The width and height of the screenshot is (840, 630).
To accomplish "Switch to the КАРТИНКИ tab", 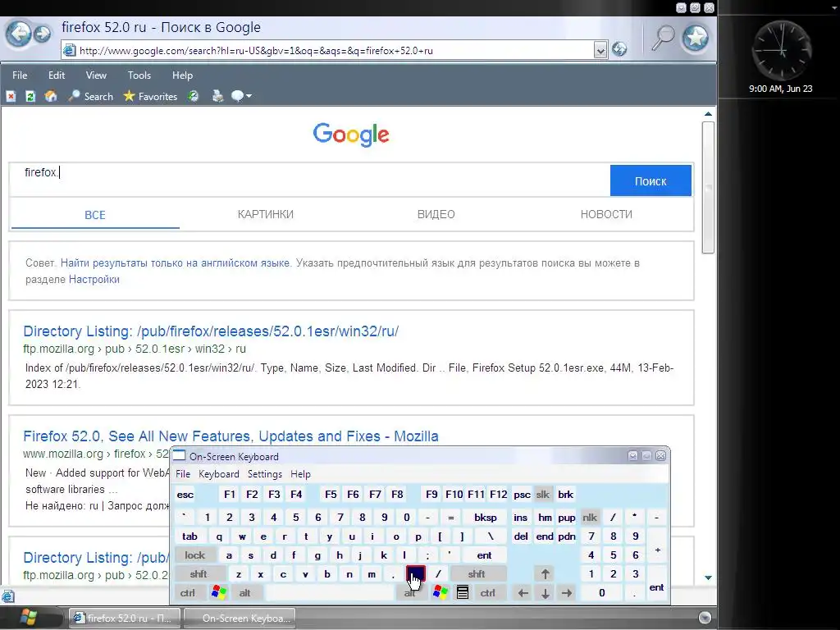I will click(x=265, y=214).
